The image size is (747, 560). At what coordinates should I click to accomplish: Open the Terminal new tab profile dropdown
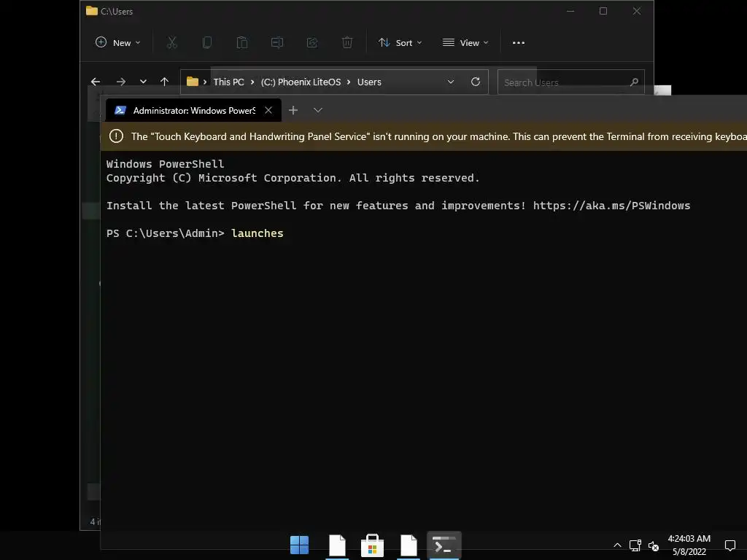[x=318, y=111]
